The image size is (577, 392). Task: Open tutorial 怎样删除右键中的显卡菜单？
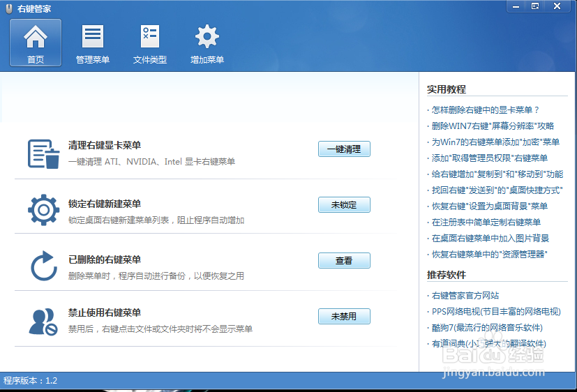tap(486, 110)
